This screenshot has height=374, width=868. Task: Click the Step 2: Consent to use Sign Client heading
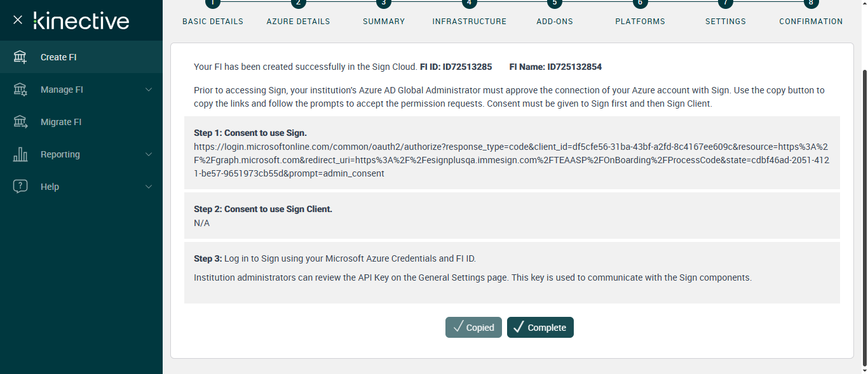coord(263,209)
